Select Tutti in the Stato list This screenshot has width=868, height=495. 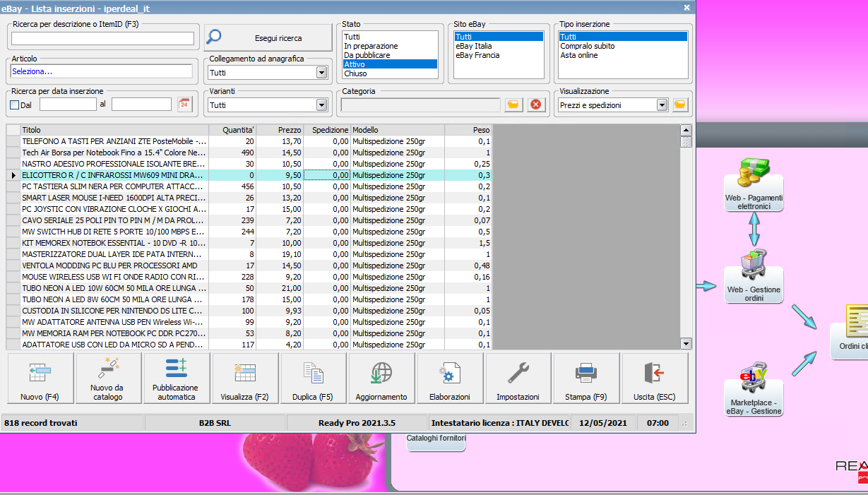click(x=390, y=37)
